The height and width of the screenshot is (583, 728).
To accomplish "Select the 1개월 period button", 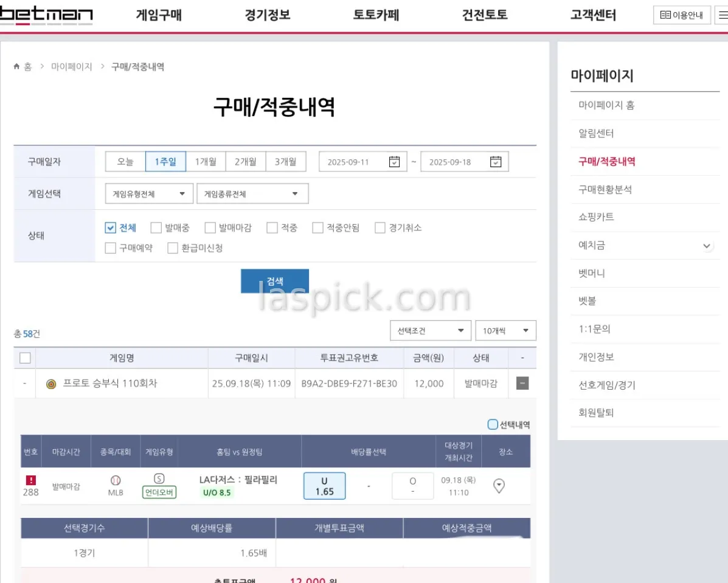I will point(206,162).
